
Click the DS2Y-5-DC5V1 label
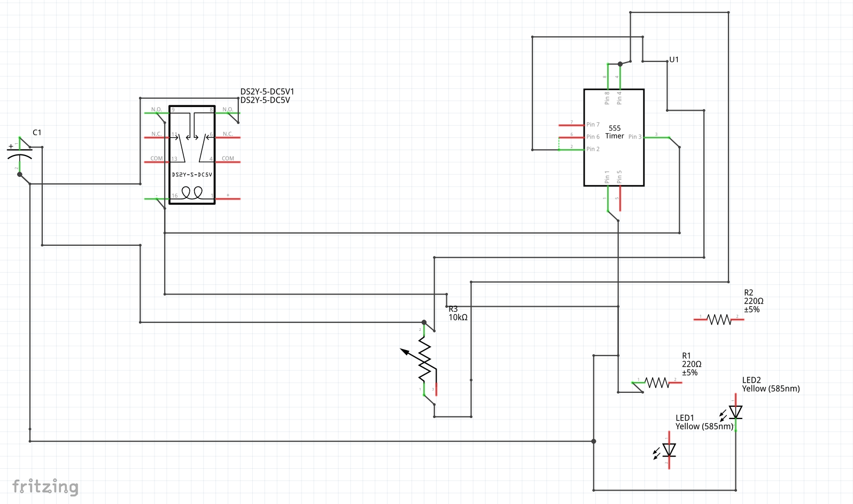click(x=267, y=91)
